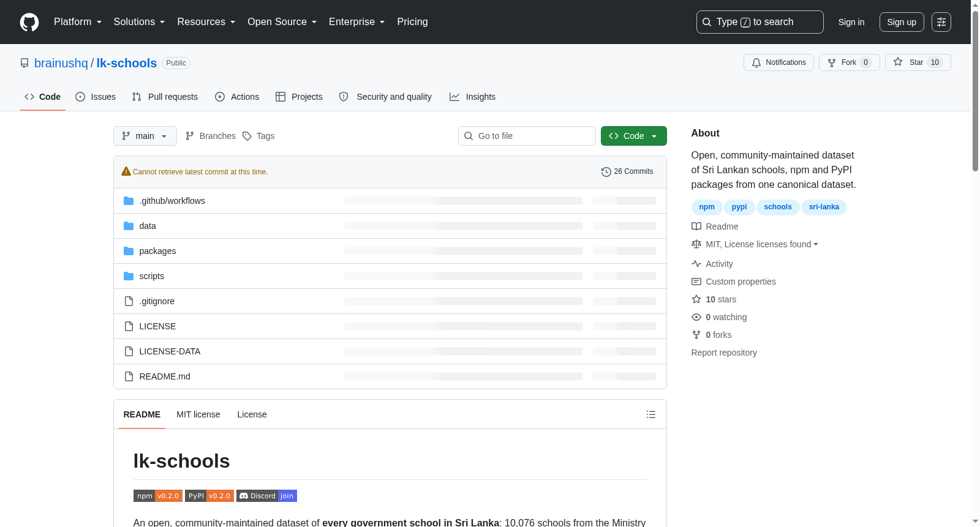
Task: Click the LICENSE-DATA file icon
Action: 129,351
